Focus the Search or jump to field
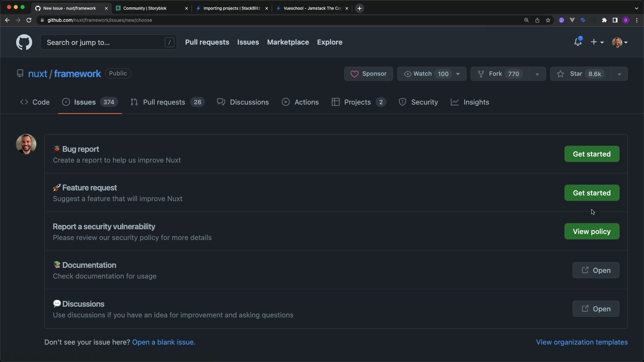Image resolution: width=644 pixels, height=362 pixels. tap(109, 42)
